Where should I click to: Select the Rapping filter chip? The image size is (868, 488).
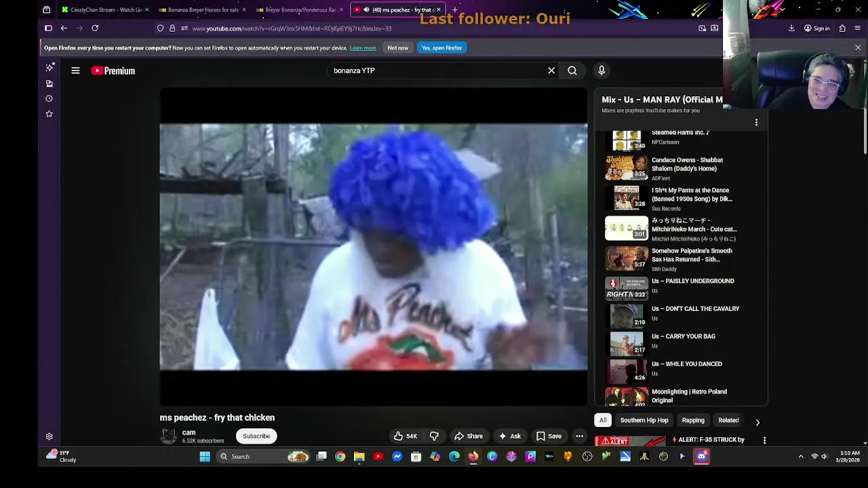click(693, 420)
